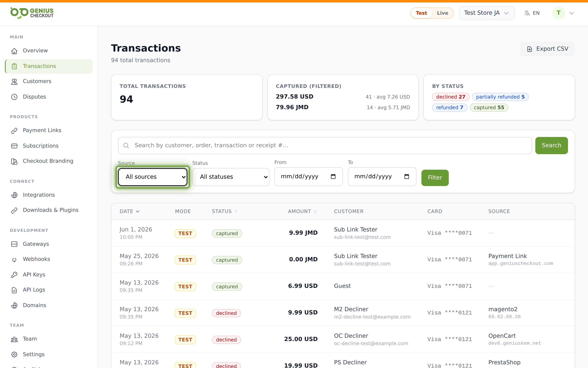Click app.geniuscheckout.com source text
Screen dimensions: 588x368
click(520, 264)
